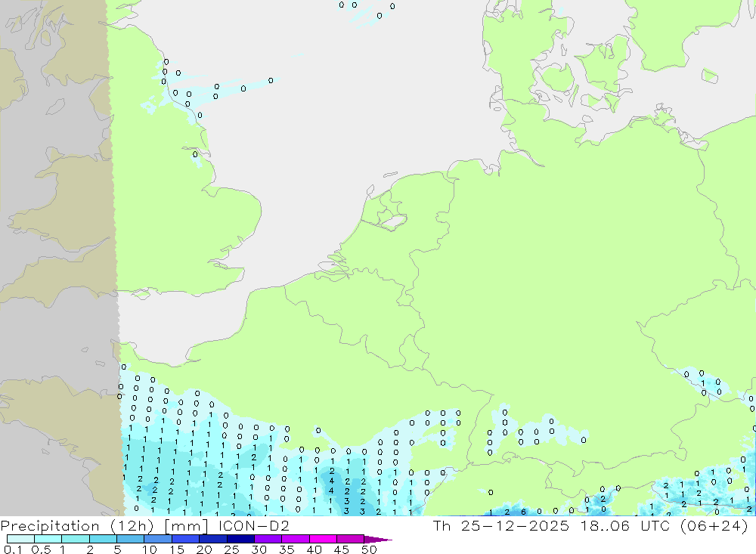Click the '0.1' legend label
The image size is (756, 554).
(x=13, y=549)
